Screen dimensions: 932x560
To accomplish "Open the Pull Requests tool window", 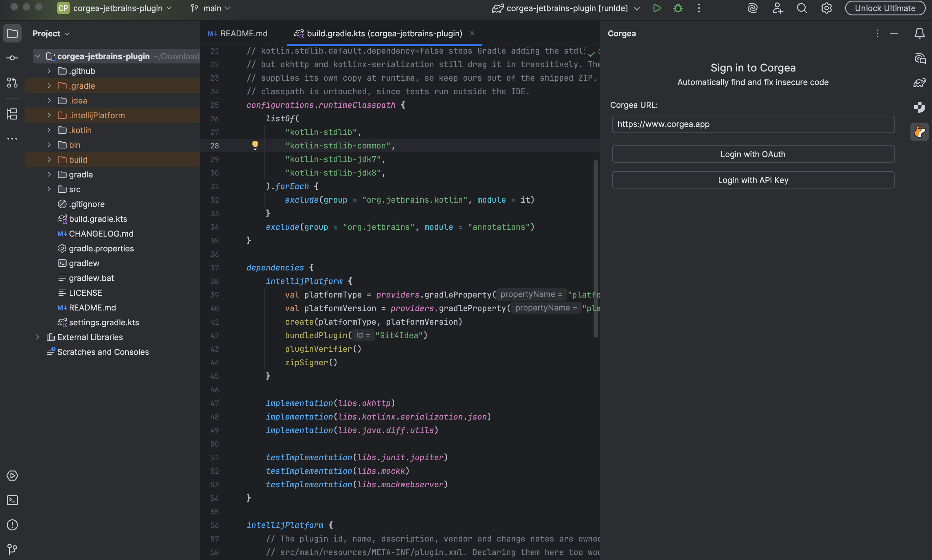I will (12, 83).
